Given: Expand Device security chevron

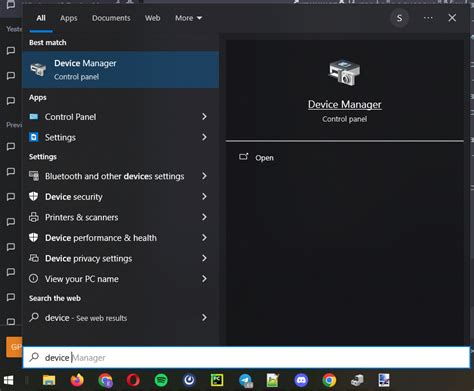Looking at the screenshot, I should [204, 197].
